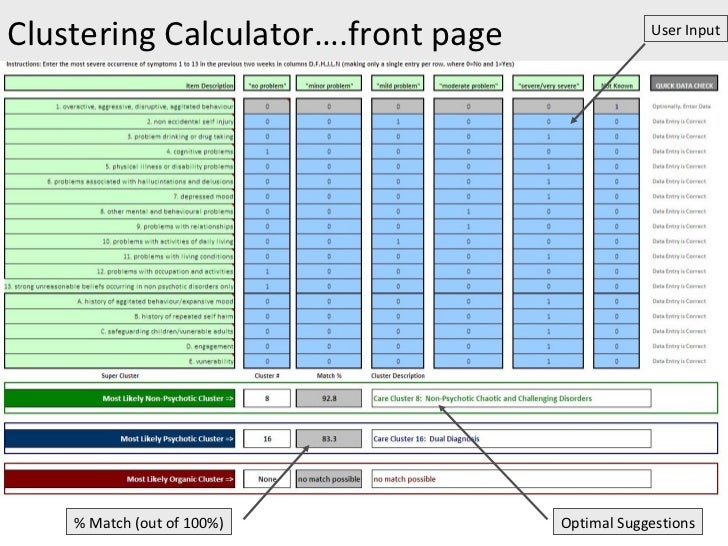
Task: Select the "moderate problem" column header
Action: [x=468, y=83]
